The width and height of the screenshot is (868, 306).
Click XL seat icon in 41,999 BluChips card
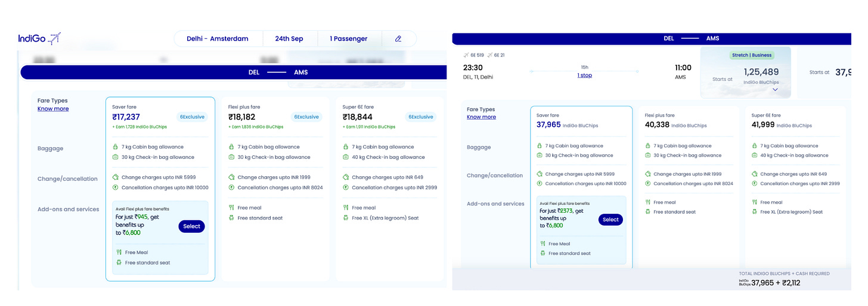click(x=754, y=212)
